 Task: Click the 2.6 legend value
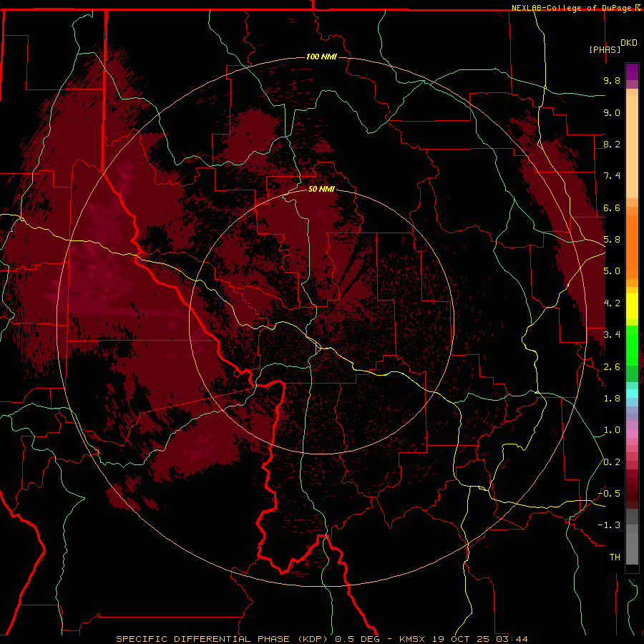pos(612,367)
